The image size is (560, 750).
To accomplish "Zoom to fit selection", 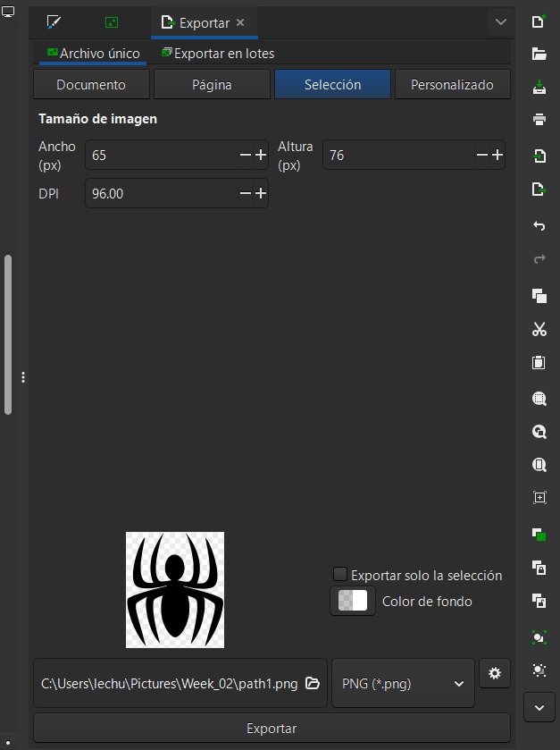I will pos(539,399).
